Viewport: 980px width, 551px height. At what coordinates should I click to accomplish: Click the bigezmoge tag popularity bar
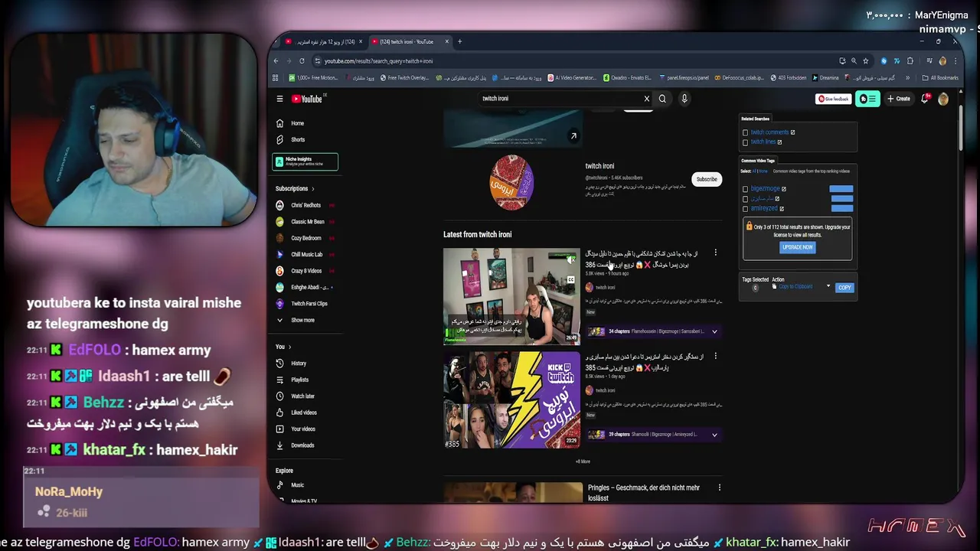pyautogui.click(x=841, y=189)
